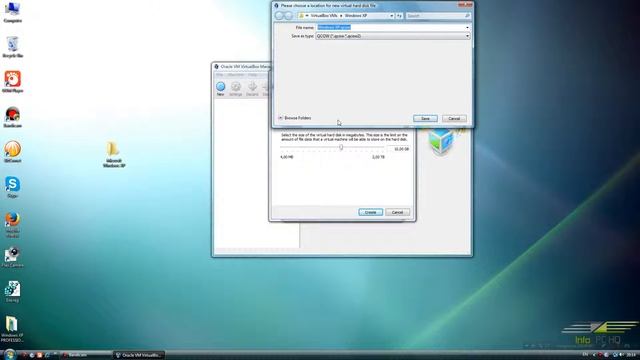This screenshot has height=360, width=640.
Task: Click the VirtualBox VMs path segment
Action: [324, 16]
